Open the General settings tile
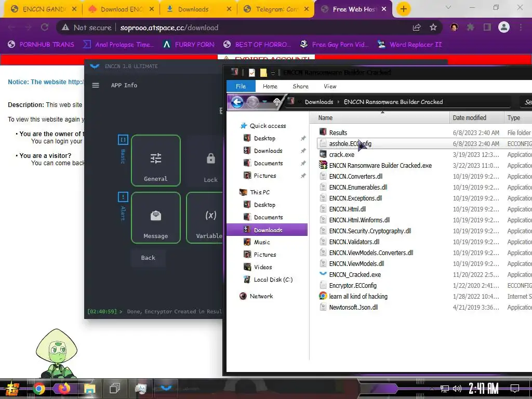Viewport: 532px width, 399px height. tap(156, 161)
